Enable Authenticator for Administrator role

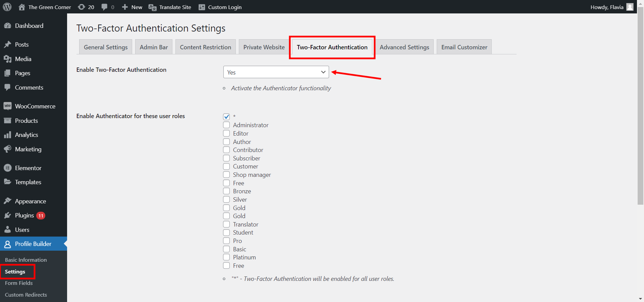point(226,125)
